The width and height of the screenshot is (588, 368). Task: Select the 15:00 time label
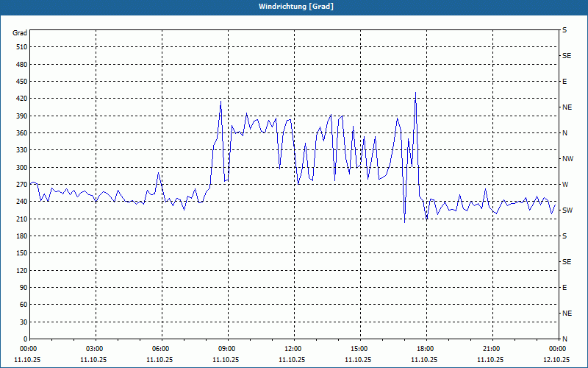pos(358,349)
